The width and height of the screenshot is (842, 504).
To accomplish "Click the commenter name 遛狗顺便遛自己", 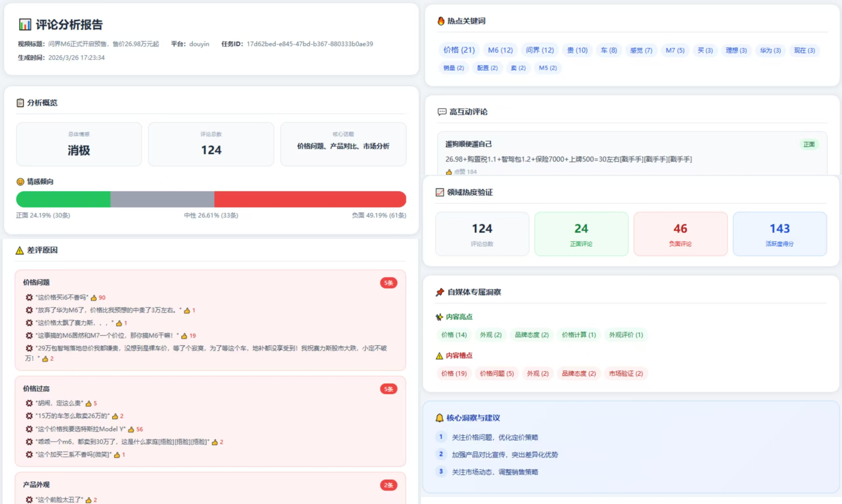I will [x=468, y=144].
